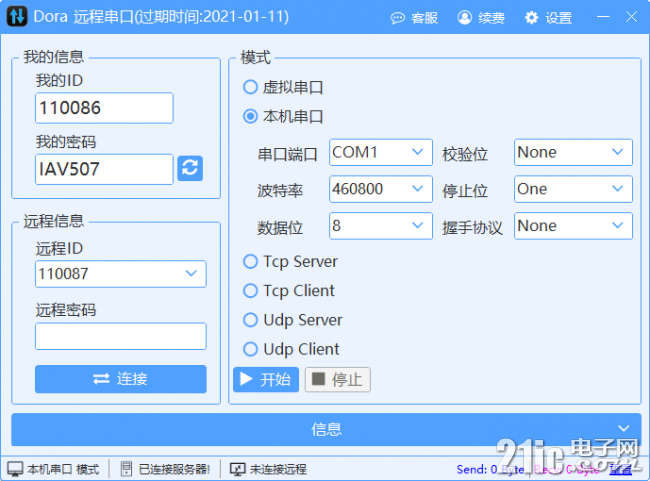The height and width of the screenshot is (481, 650).
Task: Refresh my password with the refresh icon
Action: [x=190, y=168]
